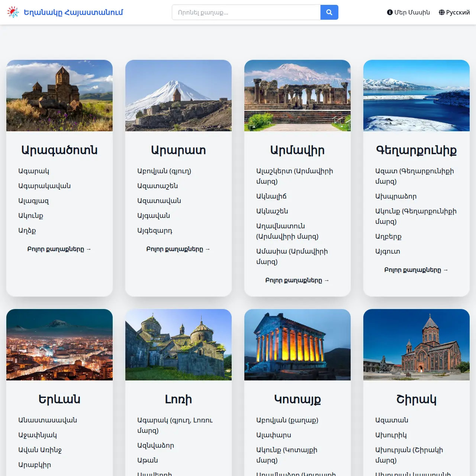The image size is (476, 476).
Task: Open the Ակնալիճ city link
Action: click(271, 196)
